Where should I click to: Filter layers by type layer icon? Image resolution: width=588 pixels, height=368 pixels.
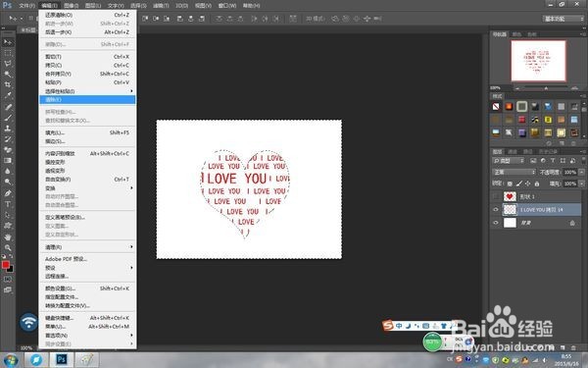[553, 161]
